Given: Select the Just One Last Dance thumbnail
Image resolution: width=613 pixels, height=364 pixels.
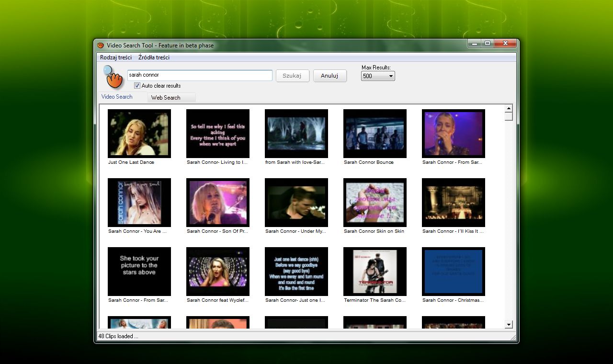Looking at the screenshot, I should pyautogui.click(x=139, y=134).
